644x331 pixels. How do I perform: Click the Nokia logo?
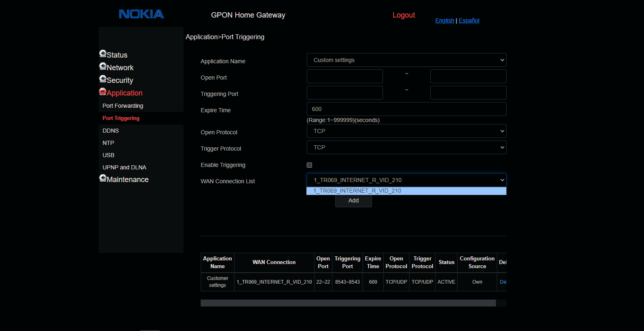click(141, 14)
